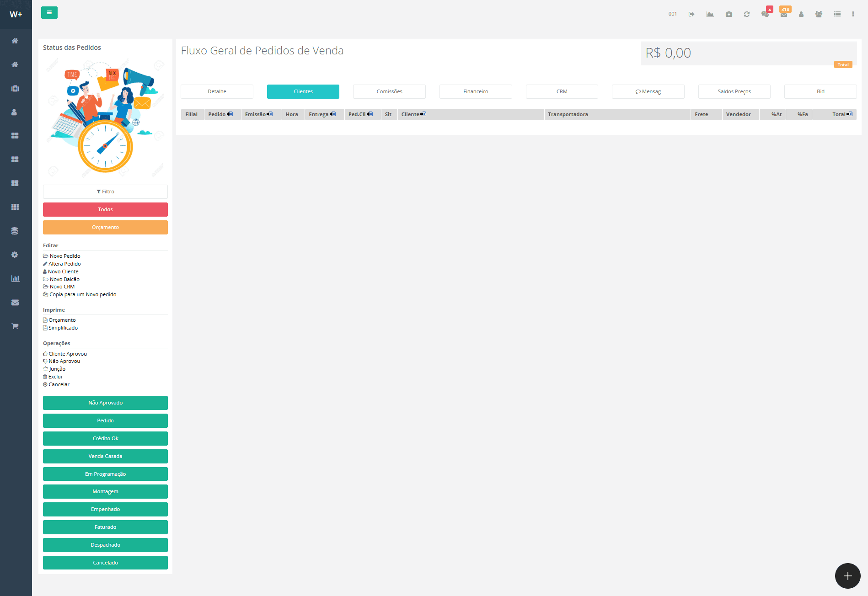Click the hamburger menu toggle button

pyautogui.click(x=49, y=13)
